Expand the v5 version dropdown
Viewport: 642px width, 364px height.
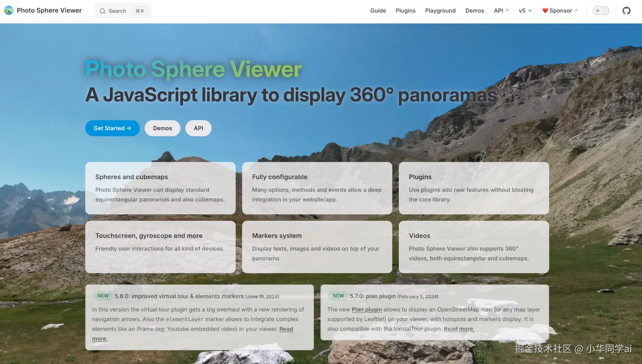point(525,11)
